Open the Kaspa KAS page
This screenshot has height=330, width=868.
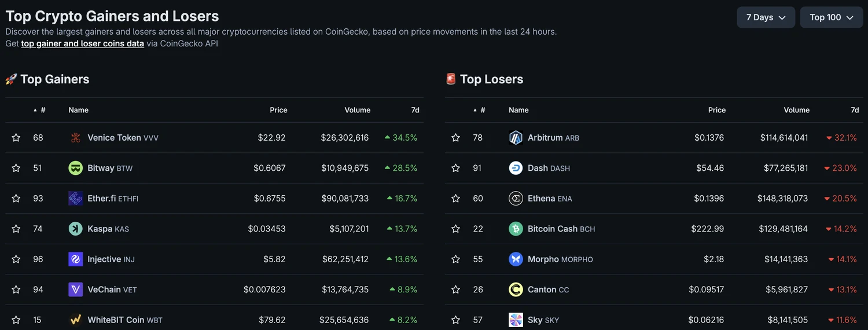coord(108,229)
